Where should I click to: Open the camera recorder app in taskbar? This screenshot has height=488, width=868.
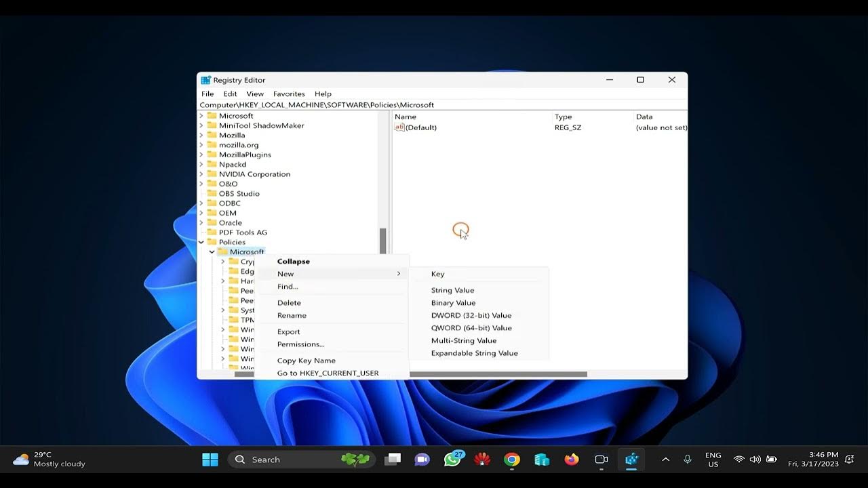pyautogui.click(x=601, y=460)
